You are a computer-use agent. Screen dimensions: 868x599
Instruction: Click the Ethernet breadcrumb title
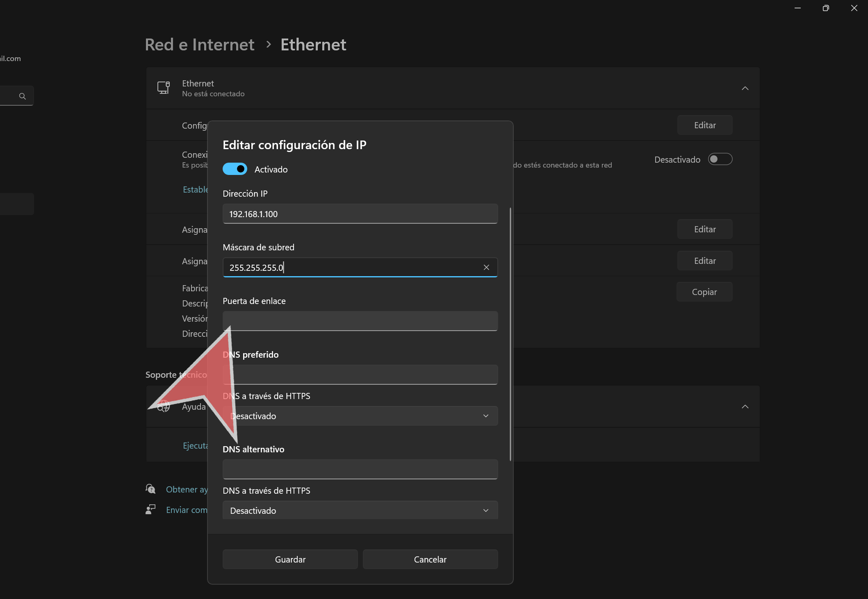click(x=313, y=44)
